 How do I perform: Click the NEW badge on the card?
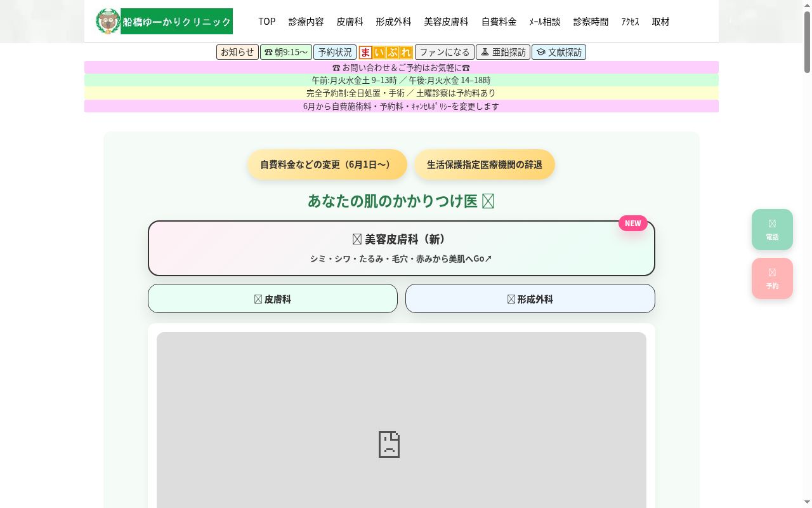[633, 223]
